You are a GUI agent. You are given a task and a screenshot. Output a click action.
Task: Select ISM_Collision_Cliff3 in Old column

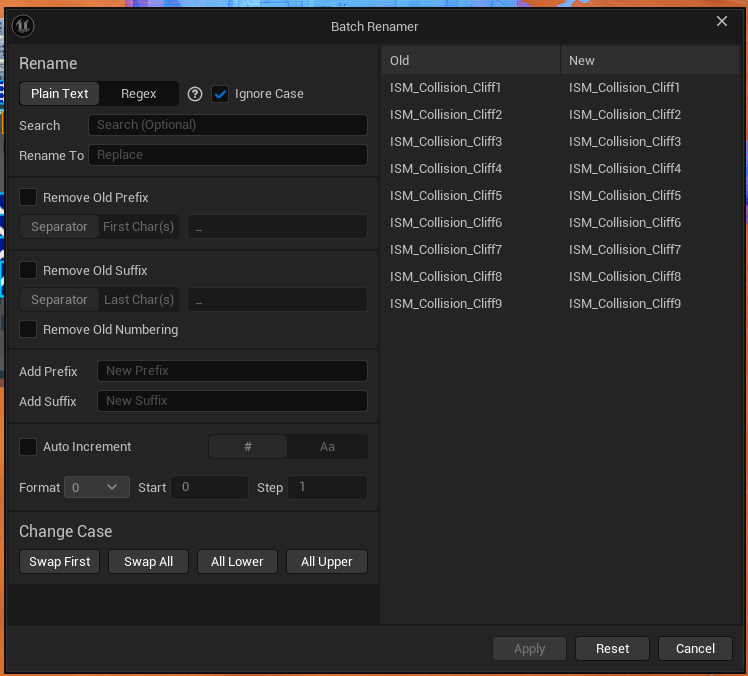coord(446,142)
